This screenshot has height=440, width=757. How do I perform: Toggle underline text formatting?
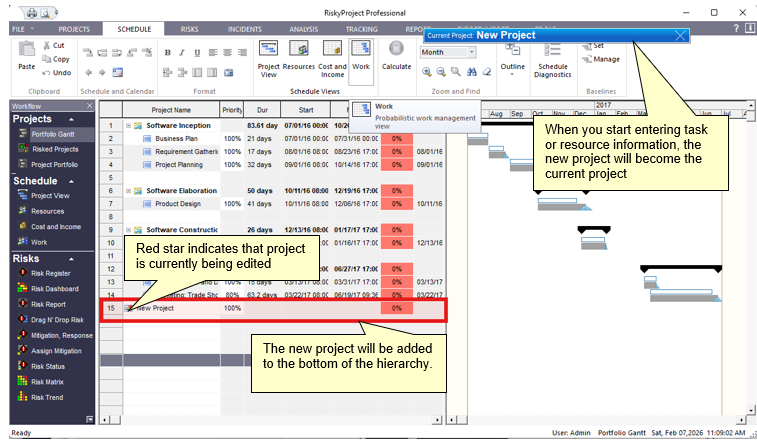[x=197, y=52]
